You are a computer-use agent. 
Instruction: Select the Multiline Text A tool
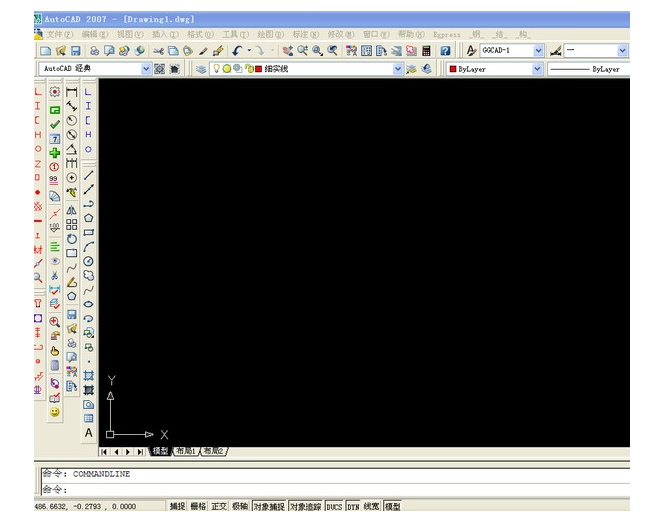pyautogui.click(x=88, y=432)
